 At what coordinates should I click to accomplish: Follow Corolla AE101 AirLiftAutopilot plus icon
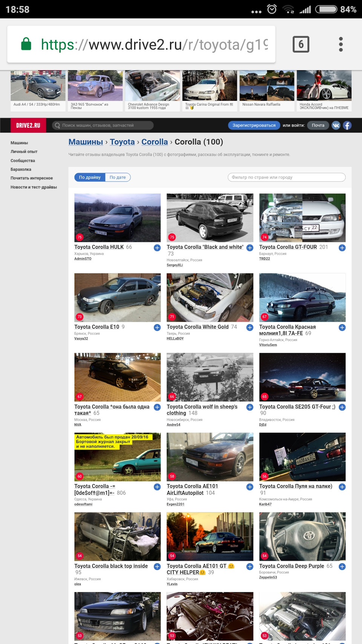tap(250, 487)
